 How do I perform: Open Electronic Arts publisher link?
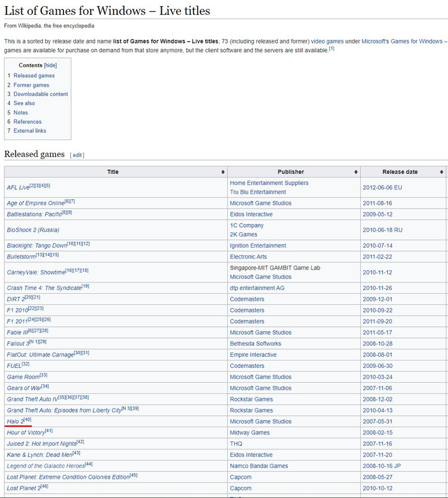tap(248, 256)
